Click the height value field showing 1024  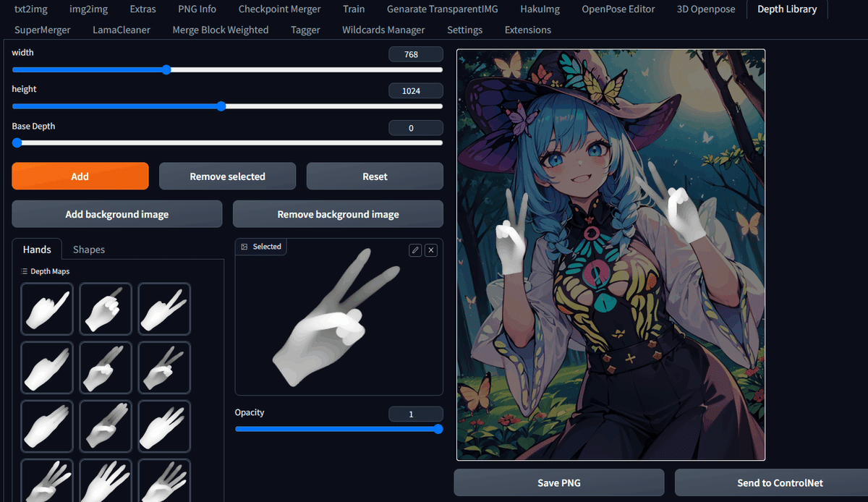(416, 90)
